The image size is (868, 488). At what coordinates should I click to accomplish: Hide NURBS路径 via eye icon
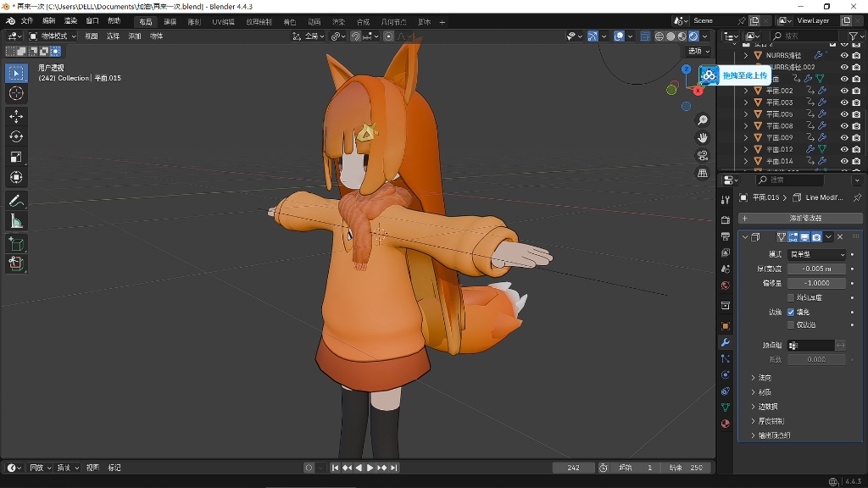844,55
